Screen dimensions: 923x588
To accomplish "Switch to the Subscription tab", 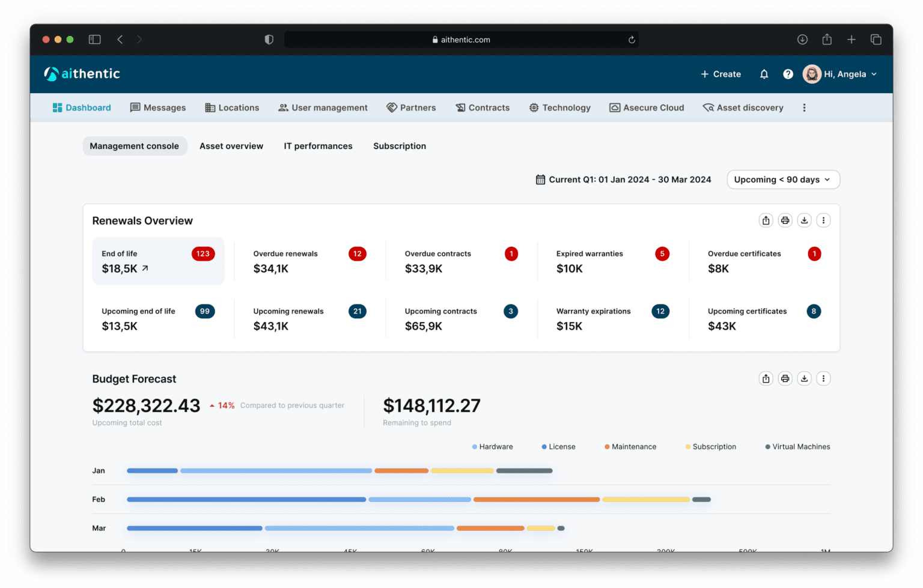I will [x=400, y=146].
